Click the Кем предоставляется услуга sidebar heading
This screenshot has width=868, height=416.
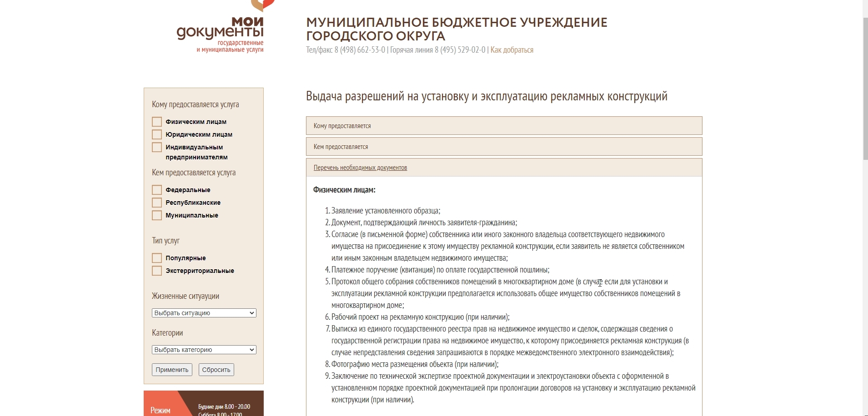tap(194, 173)
